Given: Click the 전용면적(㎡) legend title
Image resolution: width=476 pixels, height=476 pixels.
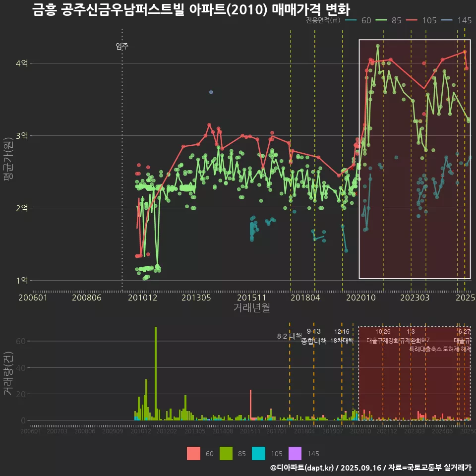Looking at the screenshot, I should coord(323,20).
